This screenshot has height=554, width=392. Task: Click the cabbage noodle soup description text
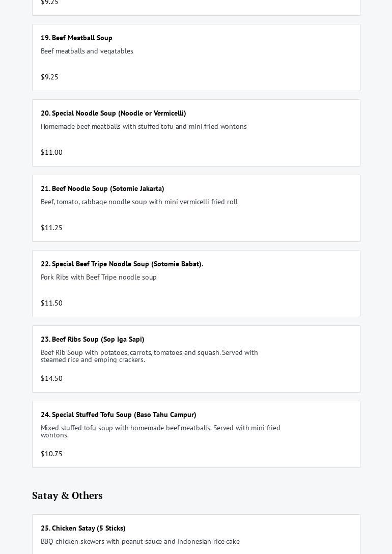tap(139, 202)
